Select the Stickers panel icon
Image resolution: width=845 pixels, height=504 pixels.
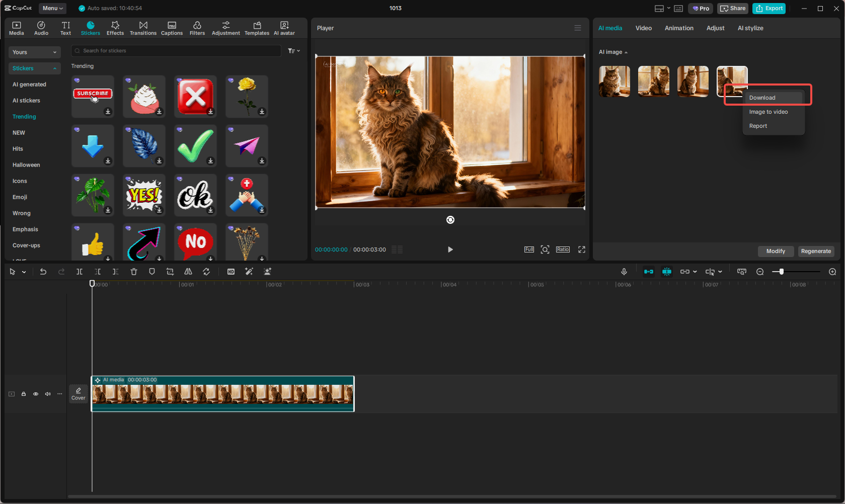click(91, 28)
